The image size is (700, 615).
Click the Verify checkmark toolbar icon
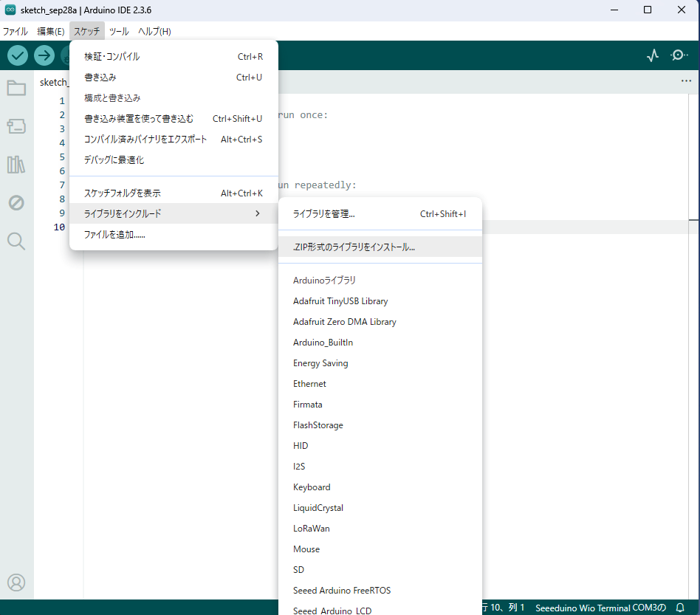pos(18,55)
